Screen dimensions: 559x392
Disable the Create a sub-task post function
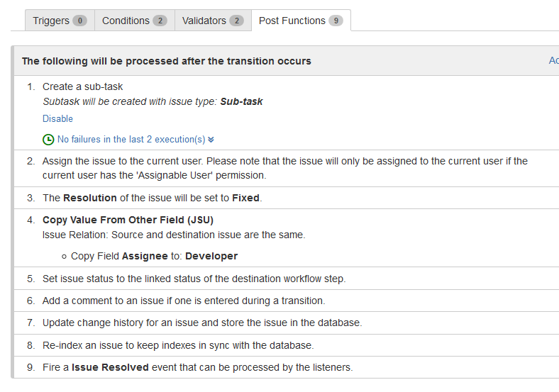click(57, 118)
